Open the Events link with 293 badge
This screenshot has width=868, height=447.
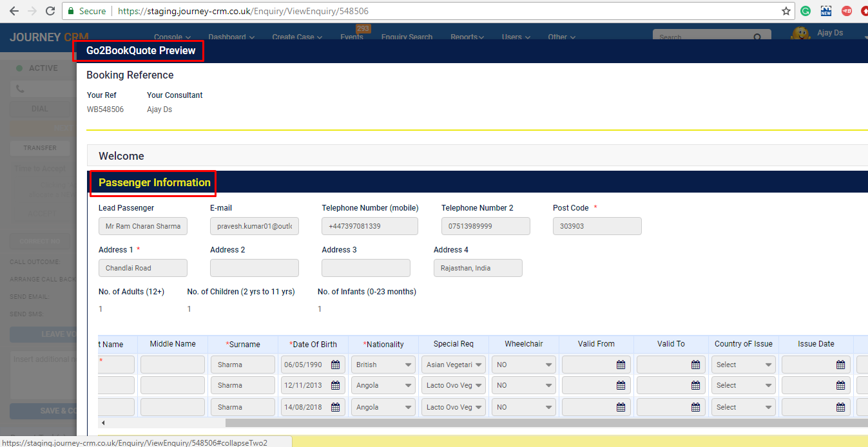352,35
